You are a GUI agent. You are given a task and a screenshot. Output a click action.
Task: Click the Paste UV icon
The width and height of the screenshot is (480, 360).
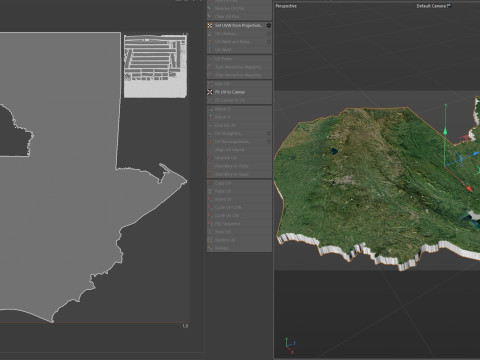210,191
